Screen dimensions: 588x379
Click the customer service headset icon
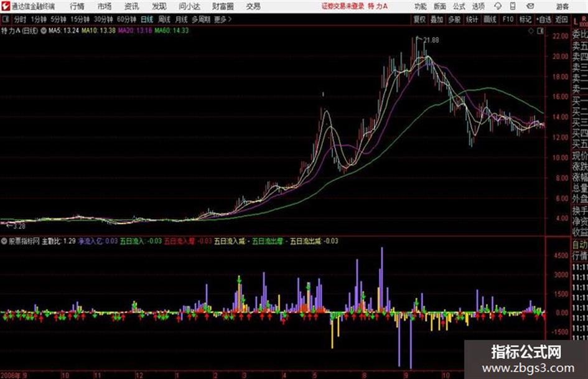pyautogui.click(x=498, y=6)
